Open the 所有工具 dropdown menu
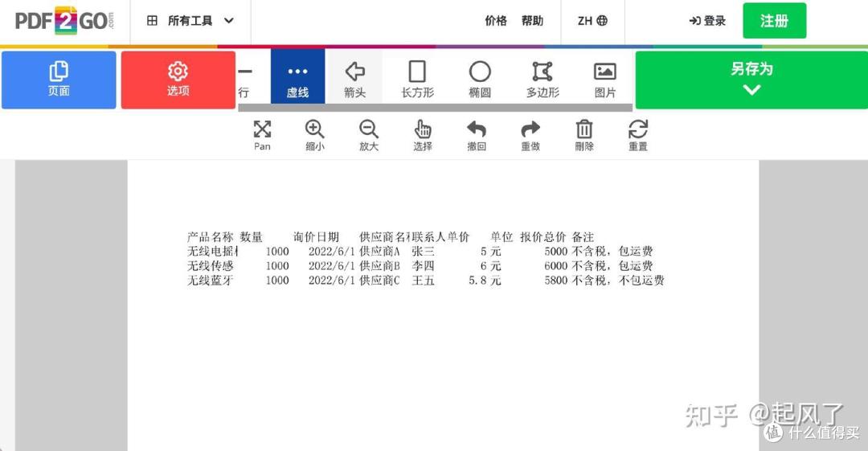 click(x=190, y=21)
